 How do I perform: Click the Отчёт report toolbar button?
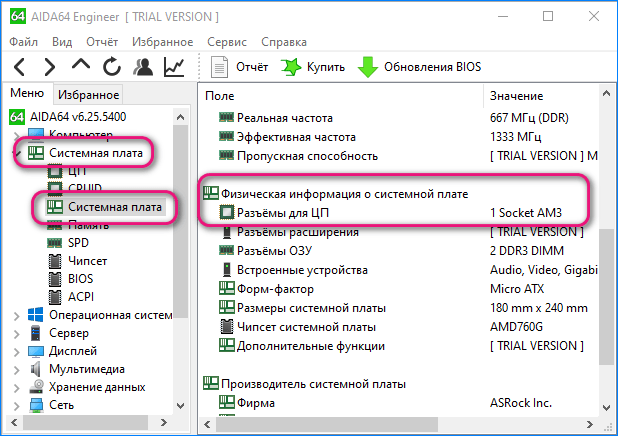[x=240, y=67]
